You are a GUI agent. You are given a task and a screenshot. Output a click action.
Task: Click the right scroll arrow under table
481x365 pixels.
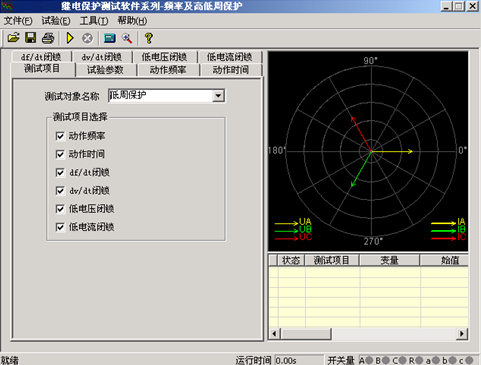tap(462, 334)
